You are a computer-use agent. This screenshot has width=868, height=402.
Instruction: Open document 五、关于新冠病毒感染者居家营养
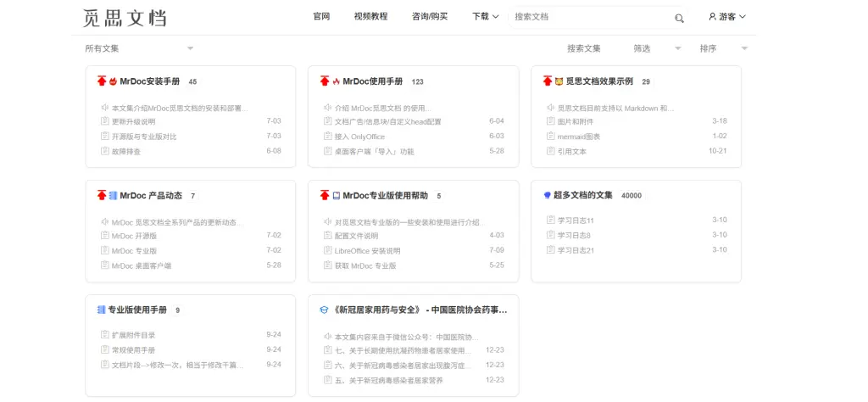[389, 381]
